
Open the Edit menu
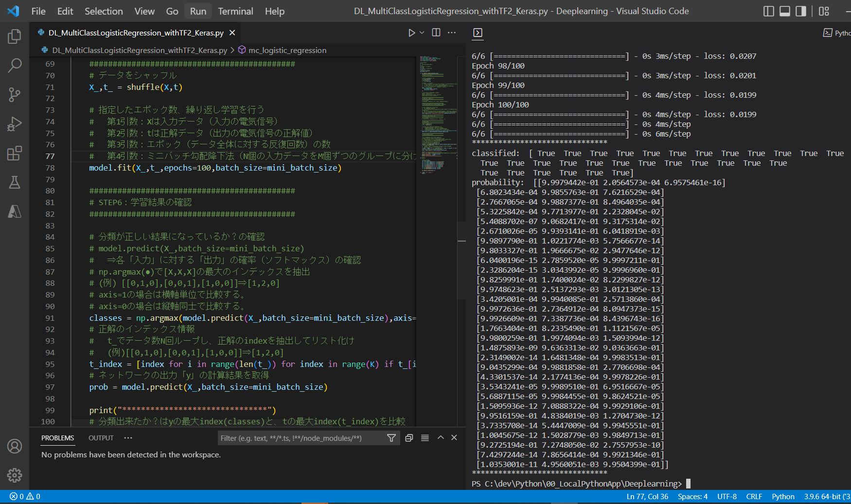(65, 11)
